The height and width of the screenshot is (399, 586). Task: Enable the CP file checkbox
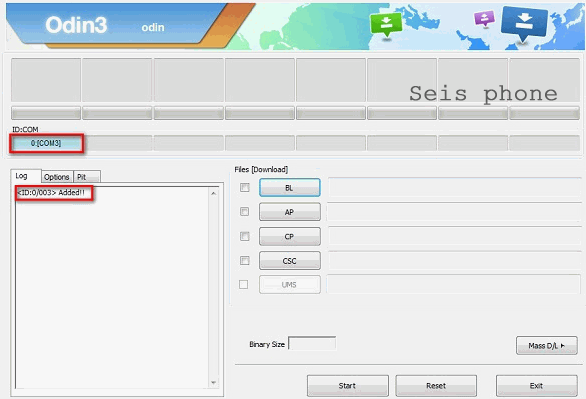click(x=245, y=236)
